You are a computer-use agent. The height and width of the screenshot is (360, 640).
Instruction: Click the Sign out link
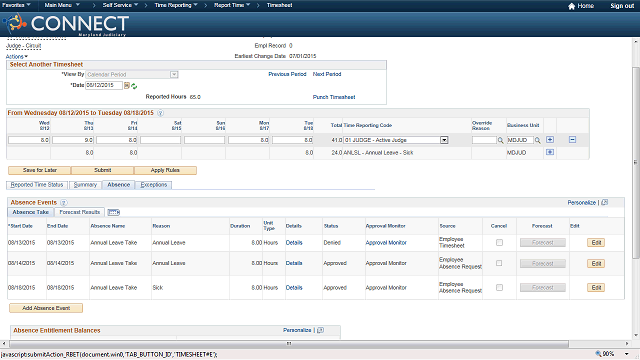(622, 6)
